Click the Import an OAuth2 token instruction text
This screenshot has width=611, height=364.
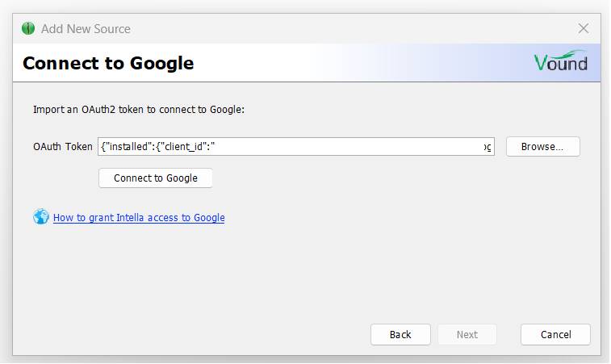point(139,110)
